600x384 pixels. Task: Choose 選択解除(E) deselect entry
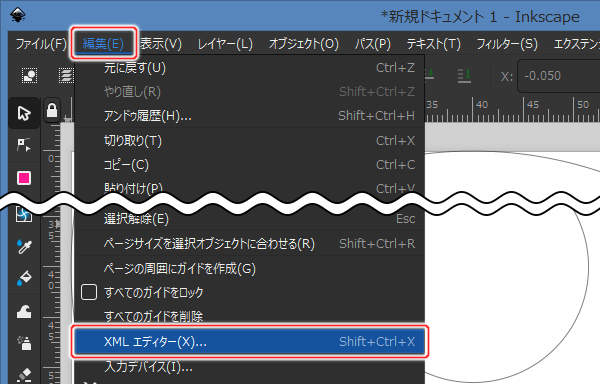tap(249, 220)
